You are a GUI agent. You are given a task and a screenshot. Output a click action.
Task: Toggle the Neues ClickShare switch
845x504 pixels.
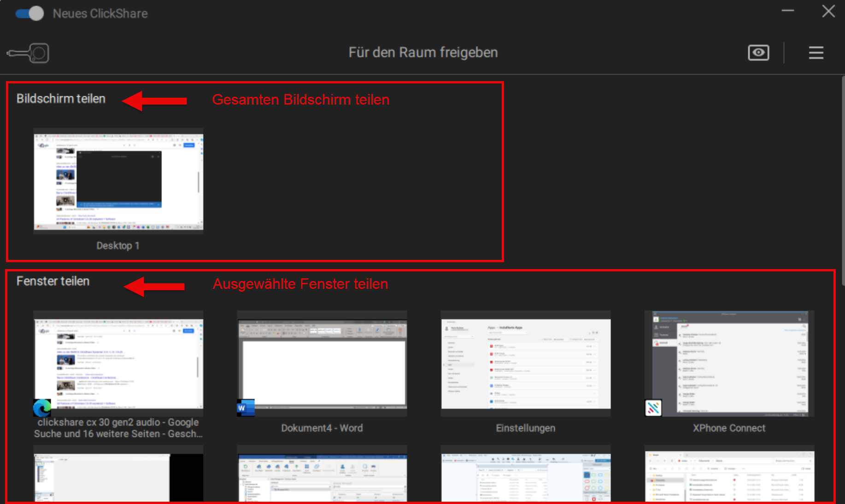(x=29, y=13)
